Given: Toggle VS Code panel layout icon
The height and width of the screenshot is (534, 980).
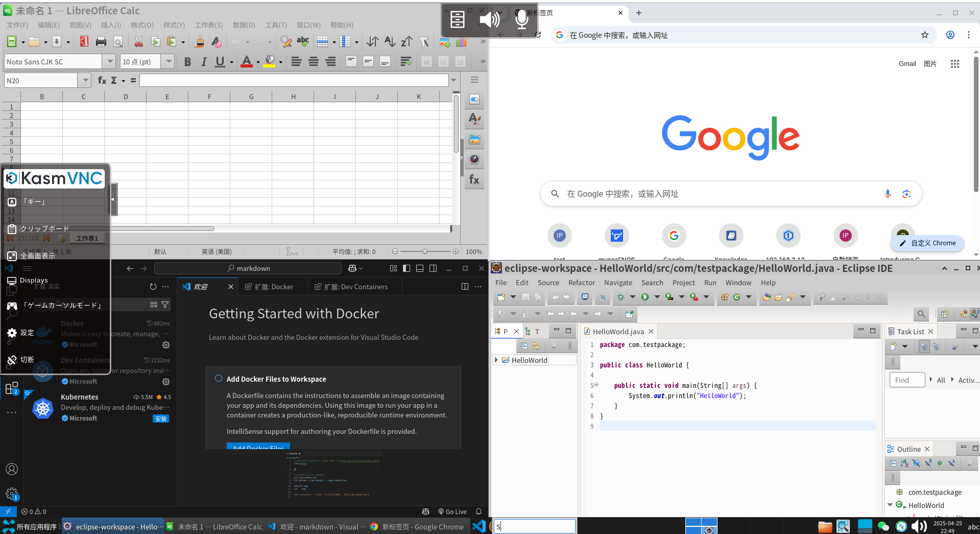Looking at the screenshot, I should [x=420, y=268].
